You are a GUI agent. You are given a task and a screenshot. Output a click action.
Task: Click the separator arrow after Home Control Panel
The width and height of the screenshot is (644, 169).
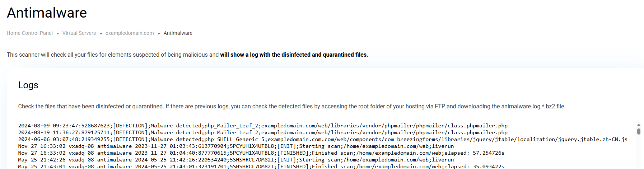point(57,33)
